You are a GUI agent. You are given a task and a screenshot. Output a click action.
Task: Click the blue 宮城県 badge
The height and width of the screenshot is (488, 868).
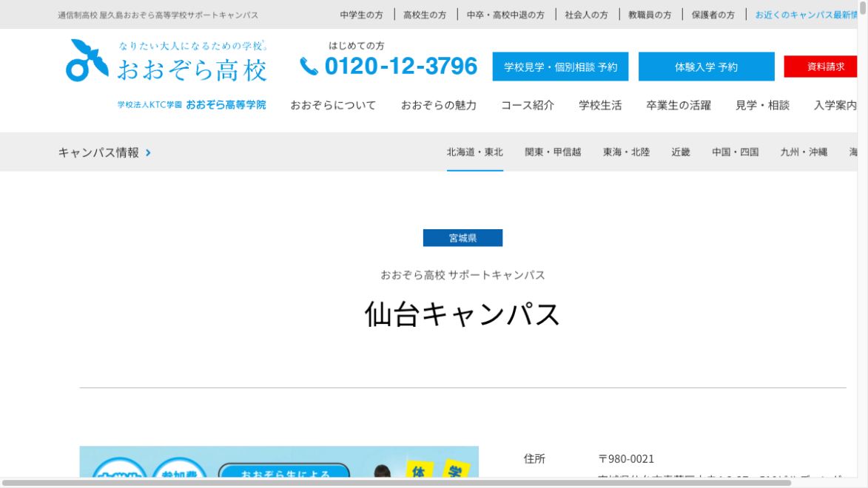462,238
